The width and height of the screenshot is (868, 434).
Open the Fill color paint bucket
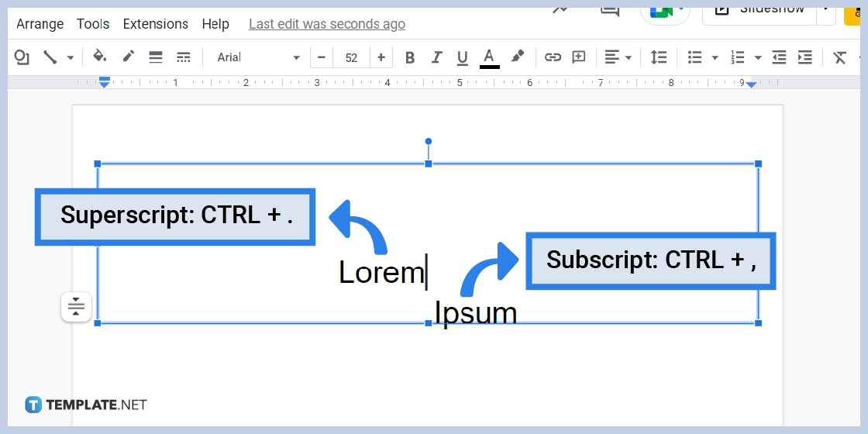click(100, 57)
